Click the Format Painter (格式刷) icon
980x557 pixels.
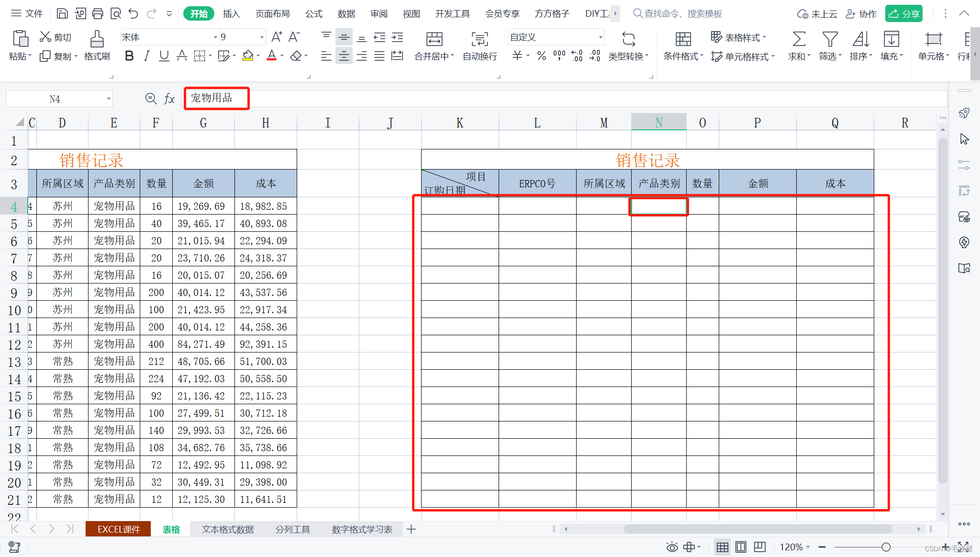[x=97, y=40]
